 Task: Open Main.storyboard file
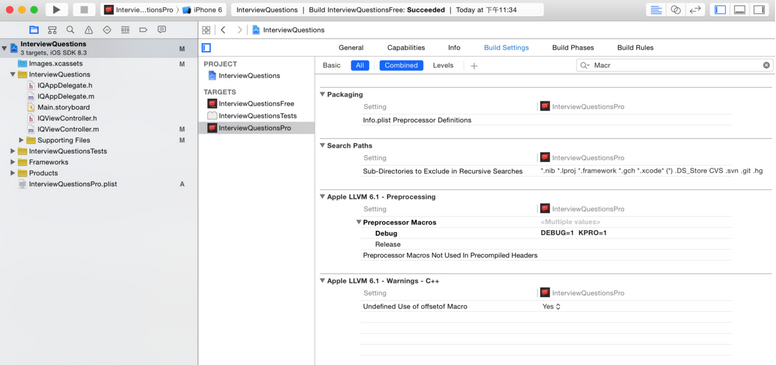[x=64, y=107]
